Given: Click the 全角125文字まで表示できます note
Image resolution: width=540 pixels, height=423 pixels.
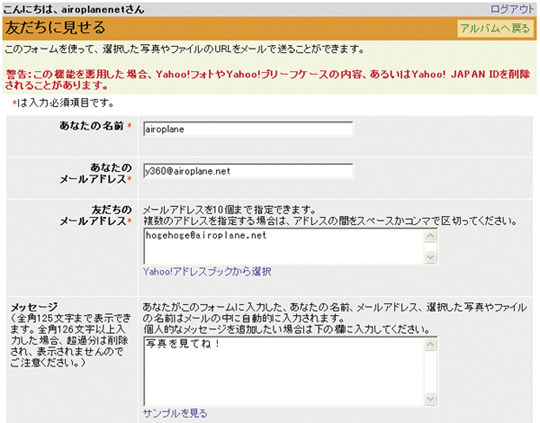Looking at the screenshot, I should (x=71, y=340).
